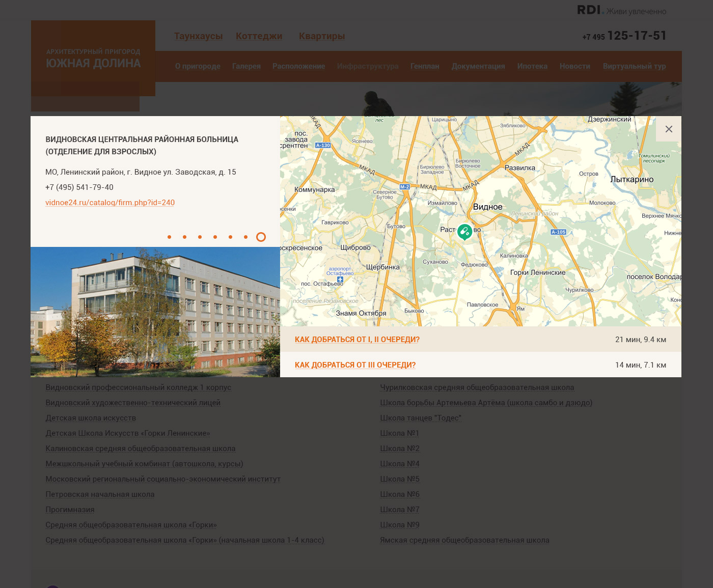Select the fourth slide dot
This screenshot has width=713, height=588.
click(x=215, y=237)
